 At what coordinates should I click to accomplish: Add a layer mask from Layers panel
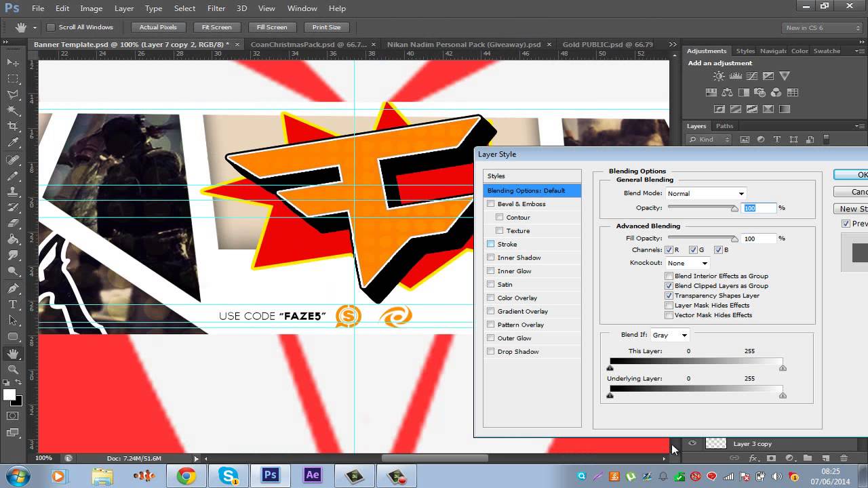tap(771, 459)
